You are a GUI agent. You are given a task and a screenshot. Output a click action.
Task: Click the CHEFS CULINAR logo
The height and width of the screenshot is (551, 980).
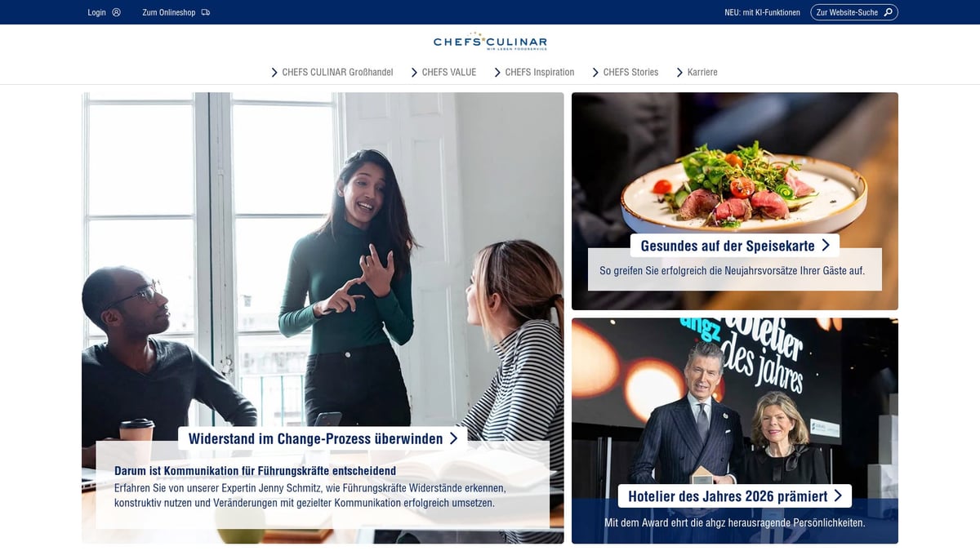click(x=490, y=43)
